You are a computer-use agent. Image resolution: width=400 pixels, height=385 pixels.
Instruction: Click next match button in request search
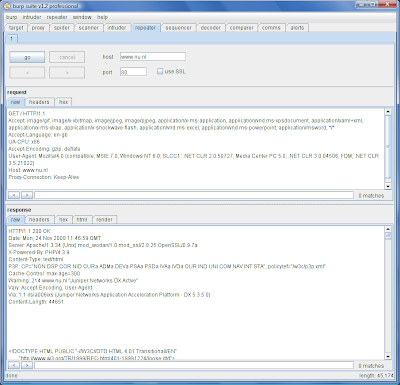27,195
